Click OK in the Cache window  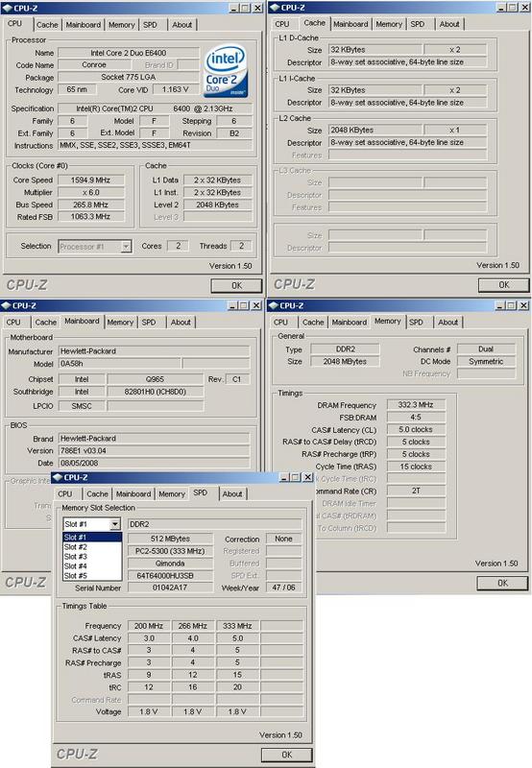(x=503, y=284)
